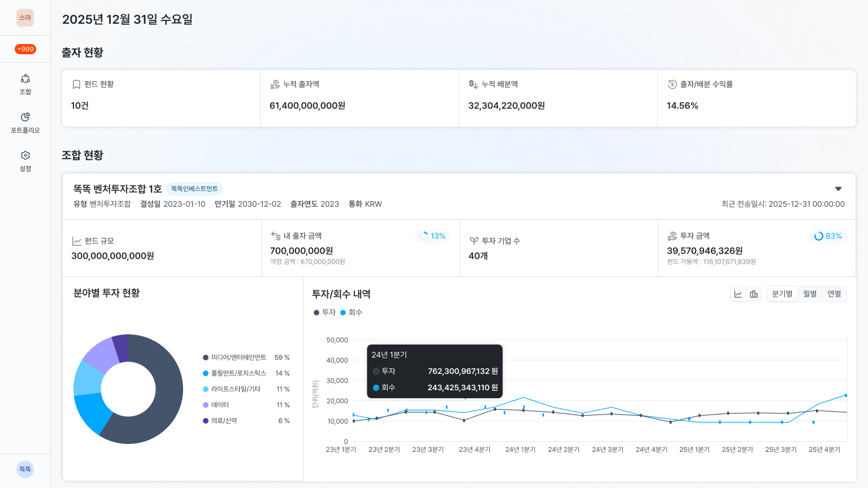Screen dimensions: 868x488
Task: Click the 14.56% return value
Action: click(683, 106)
